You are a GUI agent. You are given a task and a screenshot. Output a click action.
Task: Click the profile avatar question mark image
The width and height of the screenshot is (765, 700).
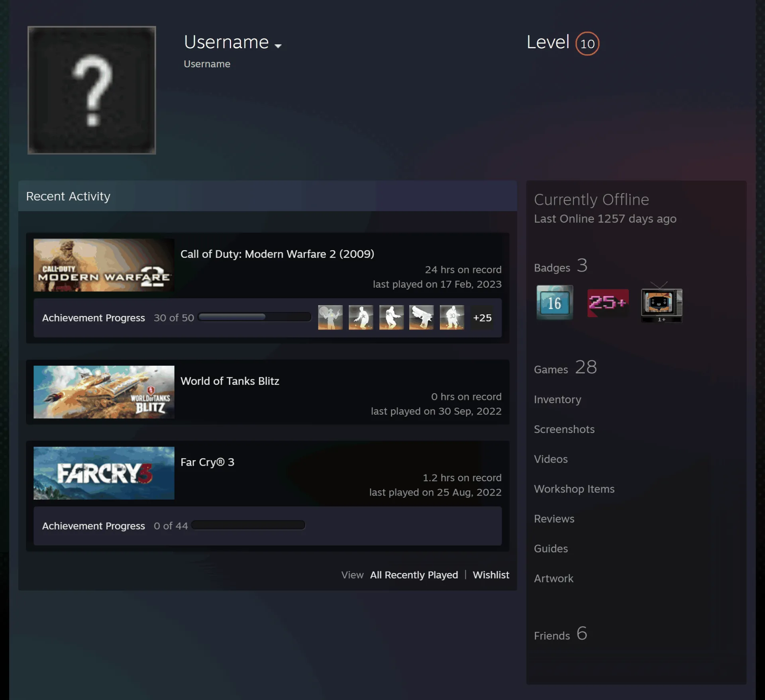(92, 90)
